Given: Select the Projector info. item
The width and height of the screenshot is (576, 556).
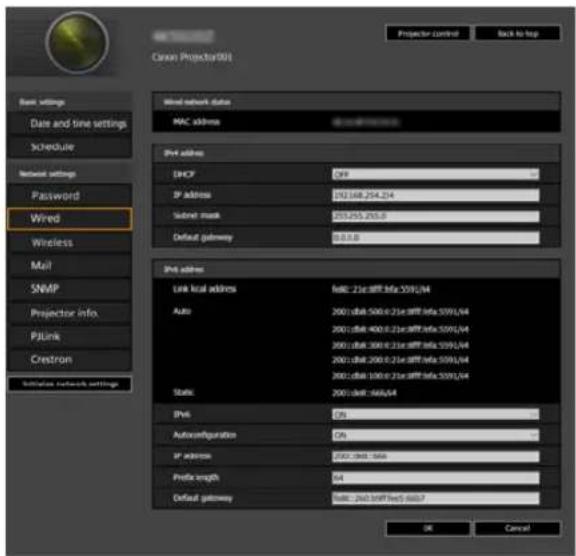Looking at the screenshot, I should pos(69,313).
